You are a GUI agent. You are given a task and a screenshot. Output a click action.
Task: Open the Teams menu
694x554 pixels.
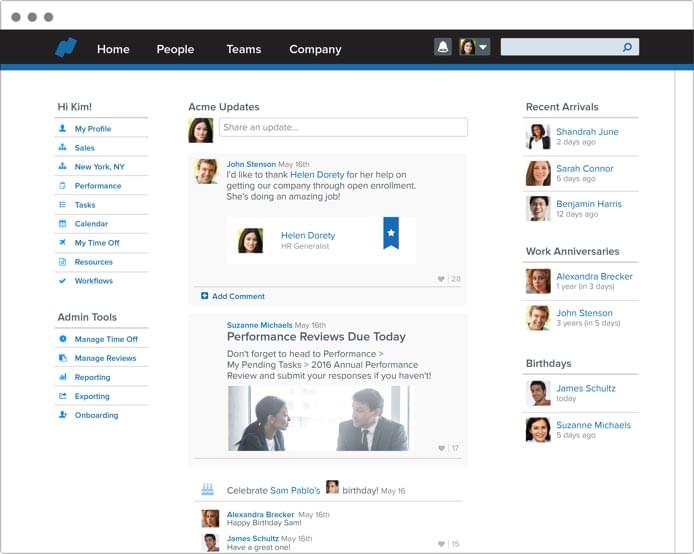click(x=244, y=49)
